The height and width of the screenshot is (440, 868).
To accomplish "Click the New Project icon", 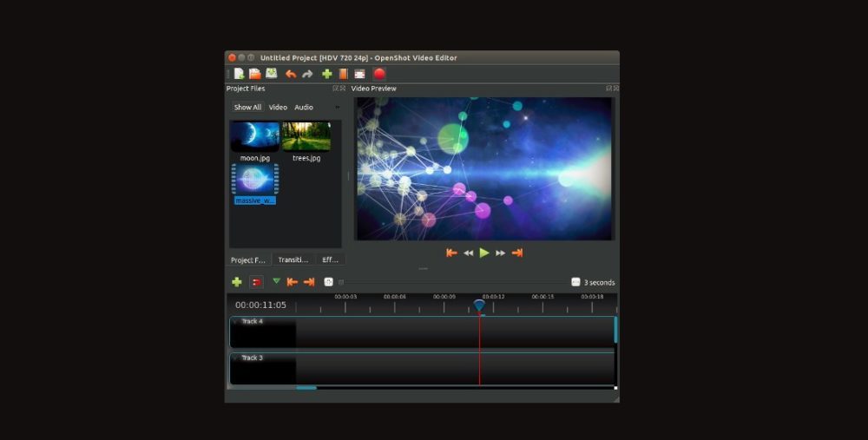I will pyautogui.click(x=239, y=74).
